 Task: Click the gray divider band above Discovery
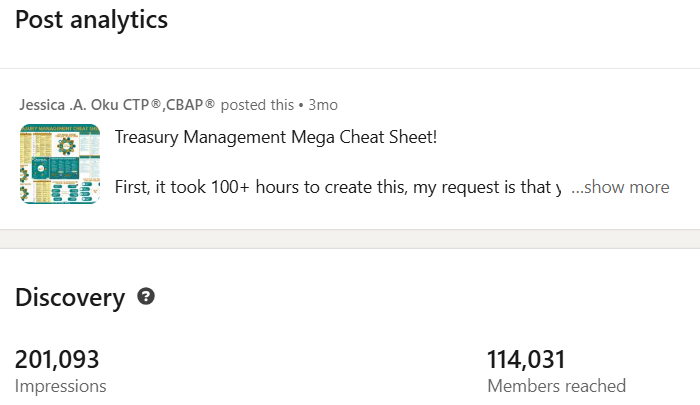coord(350,239)
